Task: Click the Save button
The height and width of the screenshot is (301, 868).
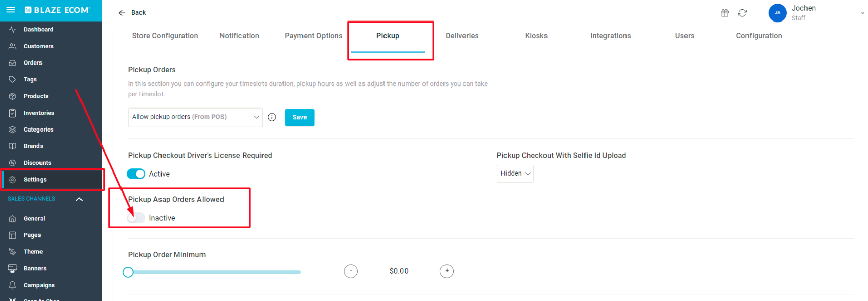Action: [x=299, y=118]
